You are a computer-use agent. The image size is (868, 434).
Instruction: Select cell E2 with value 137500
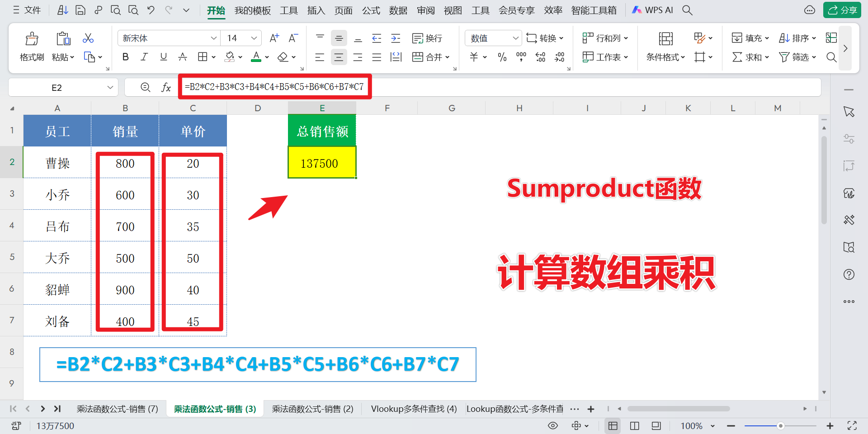(322, 163)
